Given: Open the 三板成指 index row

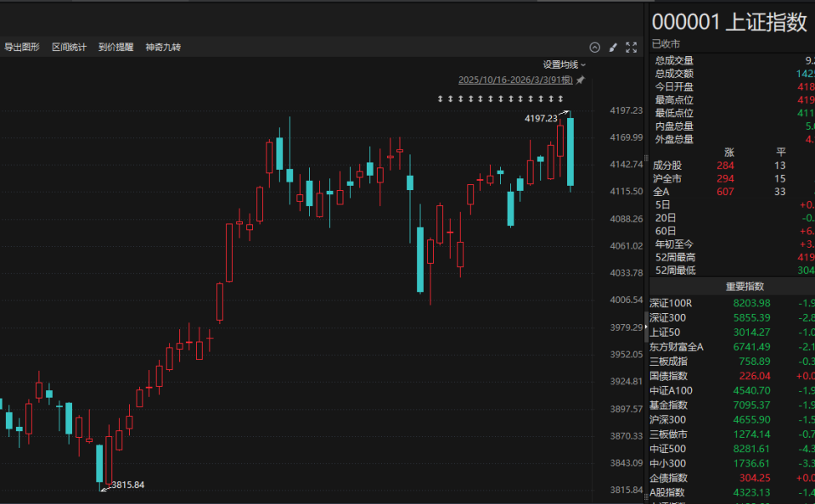Looking at the screenshot, I should pos(733,361).
